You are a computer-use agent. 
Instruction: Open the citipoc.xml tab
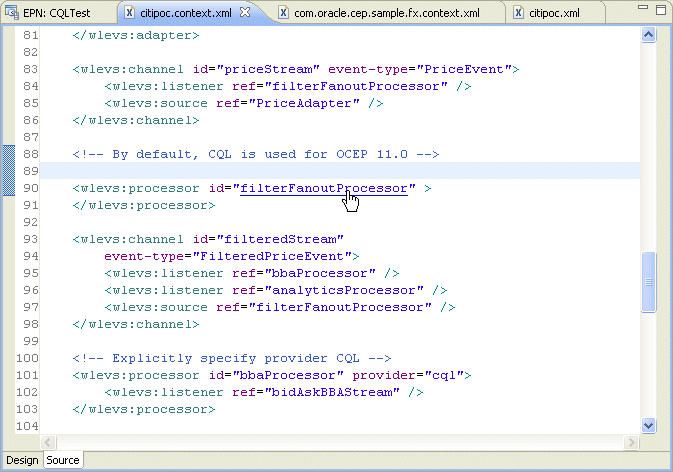coord(554,13)
